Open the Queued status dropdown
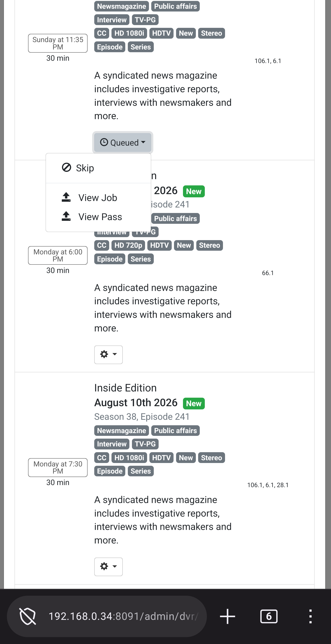This screenshot has height=644, width=331. (123, 143)
